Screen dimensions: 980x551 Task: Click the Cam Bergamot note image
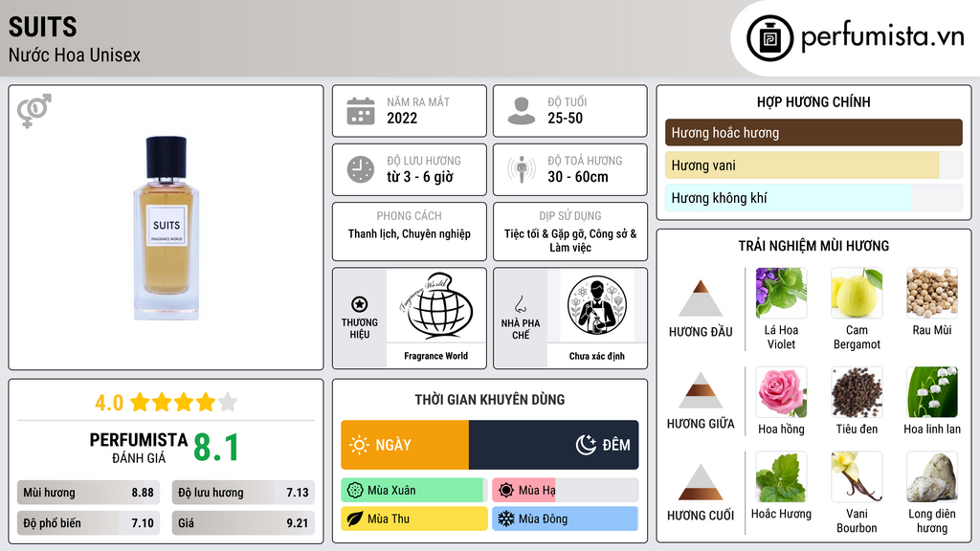click(857, 293)
